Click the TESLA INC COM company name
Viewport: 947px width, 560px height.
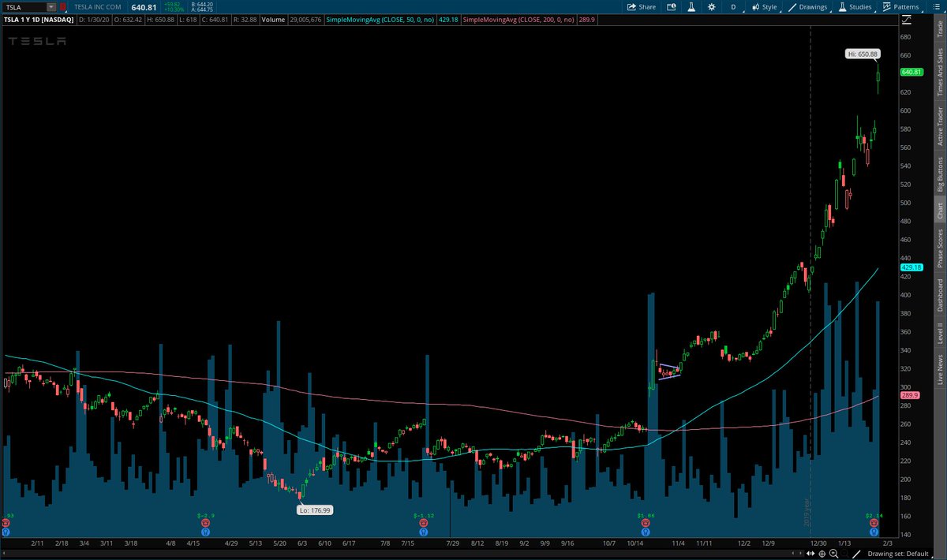click(99, 6)
